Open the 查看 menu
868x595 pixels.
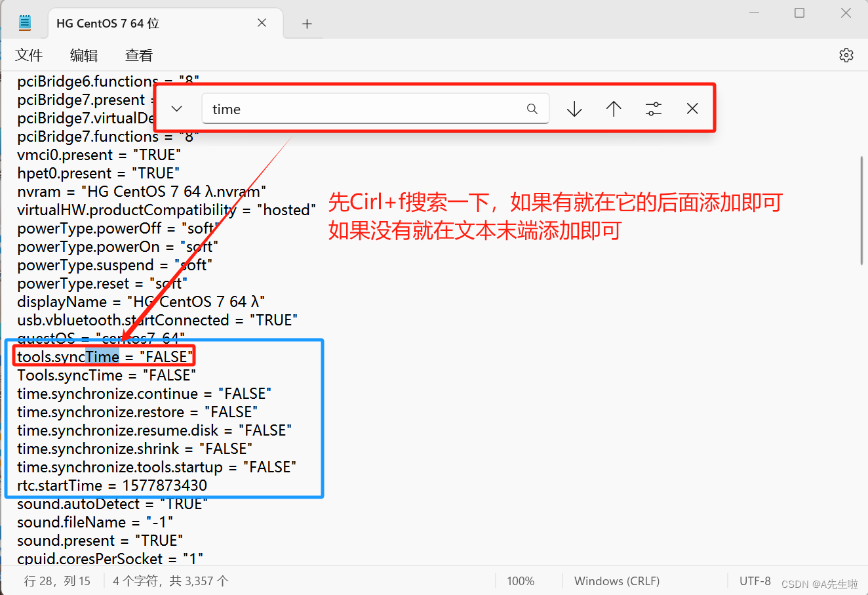138,55
